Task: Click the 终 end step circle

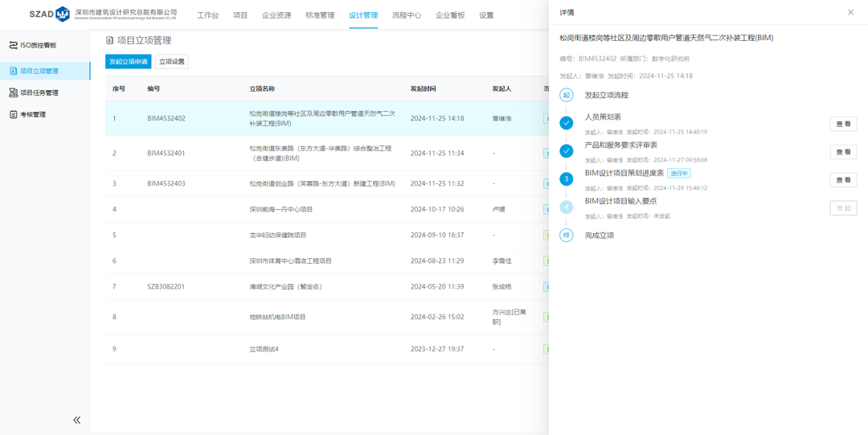Action: 566,236
